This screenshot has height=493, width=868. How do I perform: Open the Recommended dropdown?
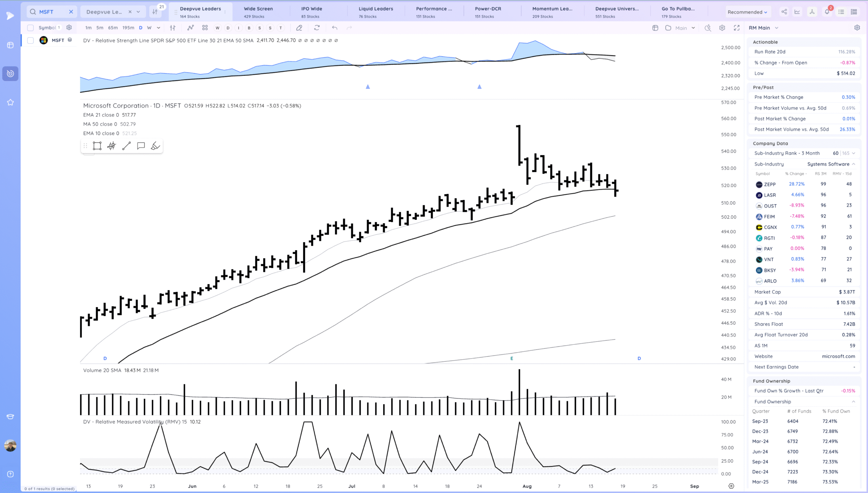click(747, 12)
